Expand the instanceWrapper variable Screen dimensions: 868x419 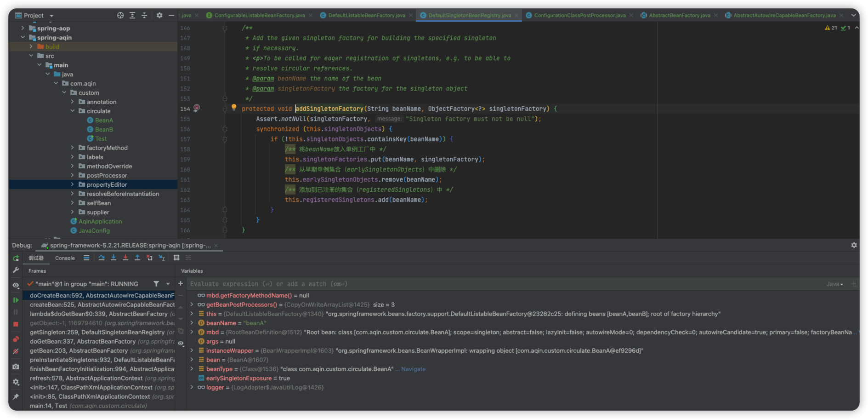click(x=192, y=350)
